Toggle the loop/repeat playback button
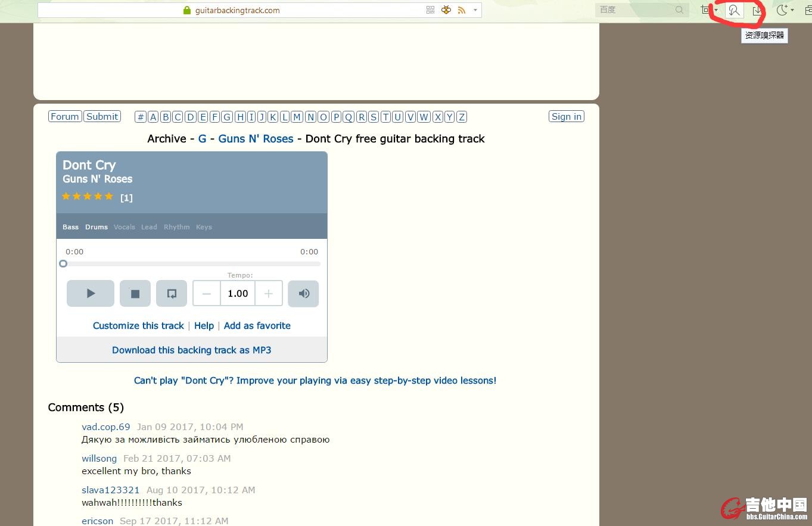The height and width of the screenshot is (526, 812). pos(172,294)
